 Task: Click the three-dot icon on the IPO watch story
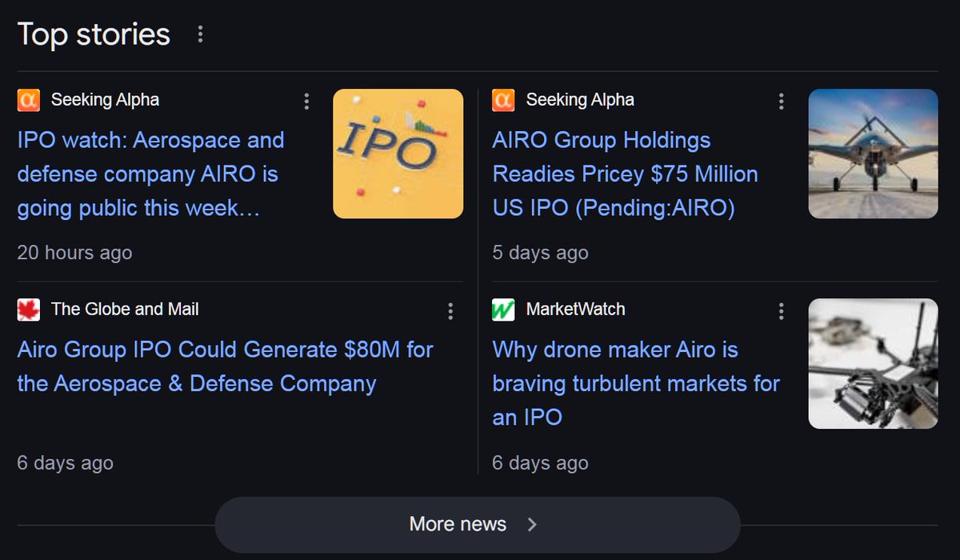click(x=306, y=101)
